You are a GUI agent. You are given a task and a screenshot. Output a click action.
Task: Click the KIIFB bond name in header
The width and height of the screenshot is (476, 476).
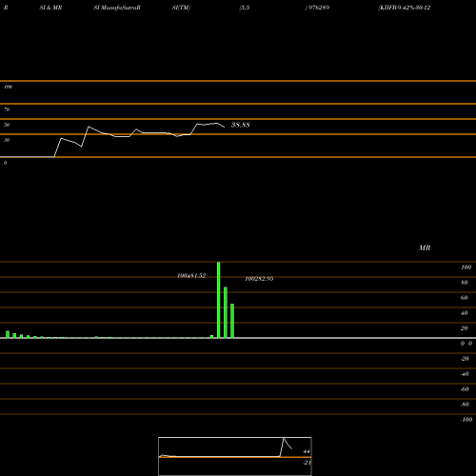(405, 8)
